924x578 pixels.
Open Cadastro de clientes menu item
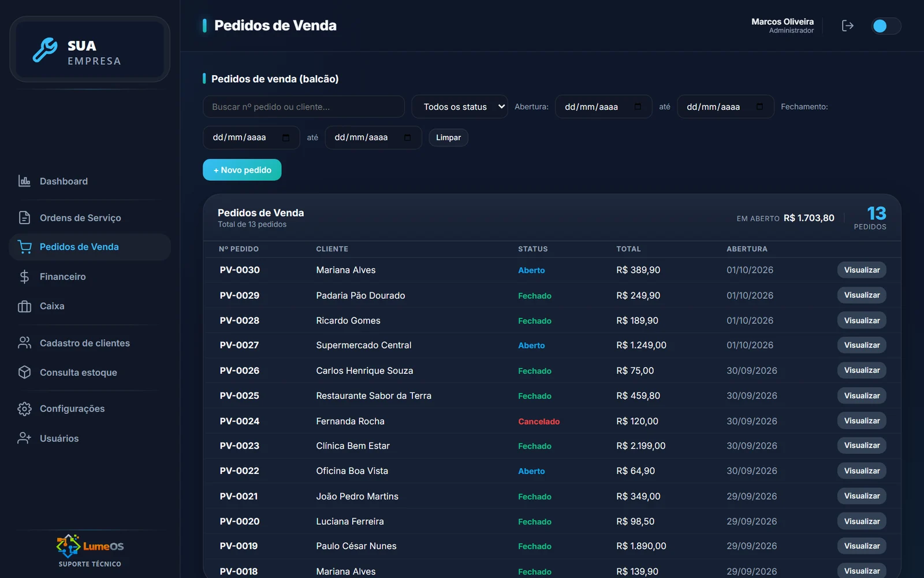90,343
